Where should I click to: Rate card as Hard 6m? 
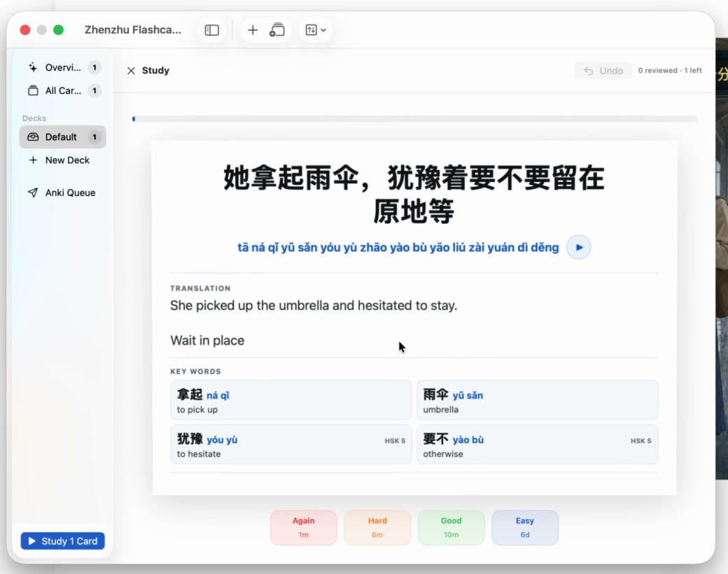coord(377,528)
